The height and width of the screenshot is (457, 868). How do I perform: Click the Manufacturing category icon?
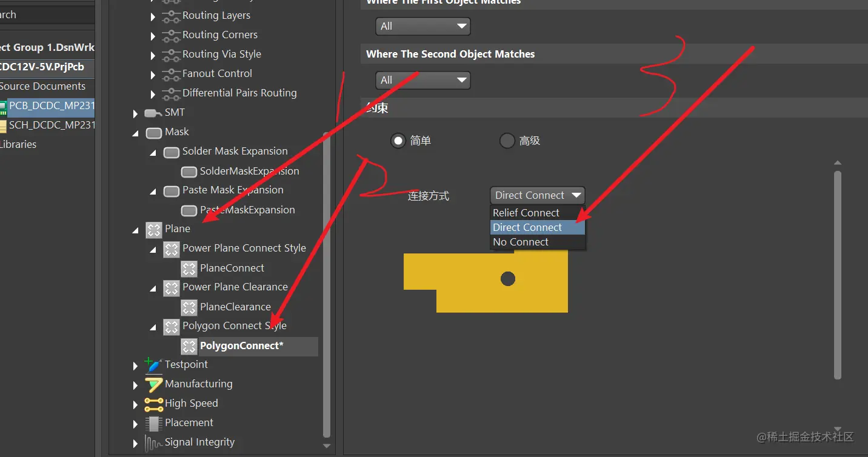pyautogui.click(x=153, y=384)
